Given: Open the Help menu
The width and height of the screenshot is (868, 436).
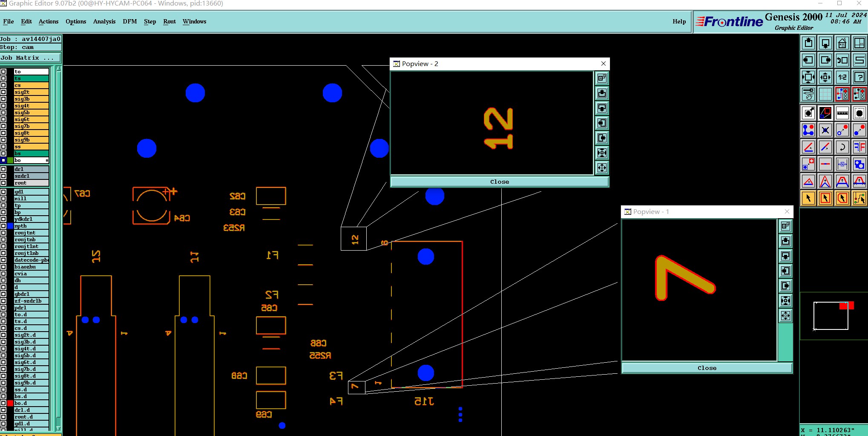Looking at the screenshot, I should [679, 21].
